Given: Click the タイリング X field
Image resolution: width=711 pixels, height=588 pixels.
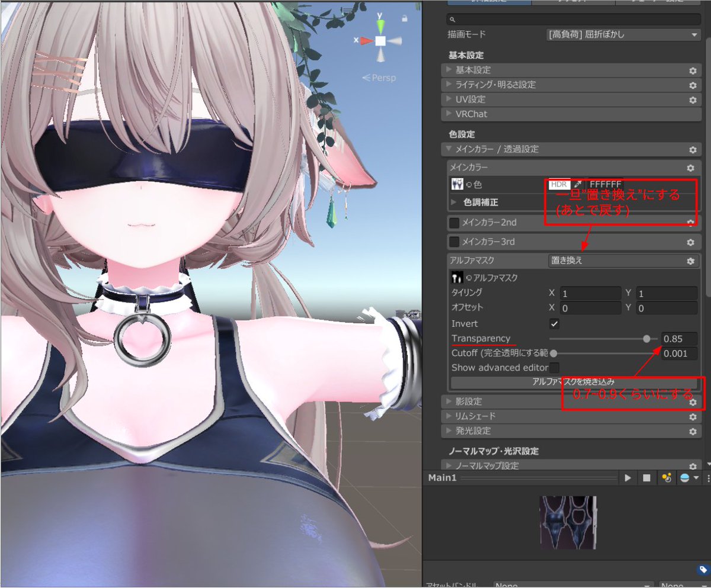Looking at the screenshot, I should (591, 293).
